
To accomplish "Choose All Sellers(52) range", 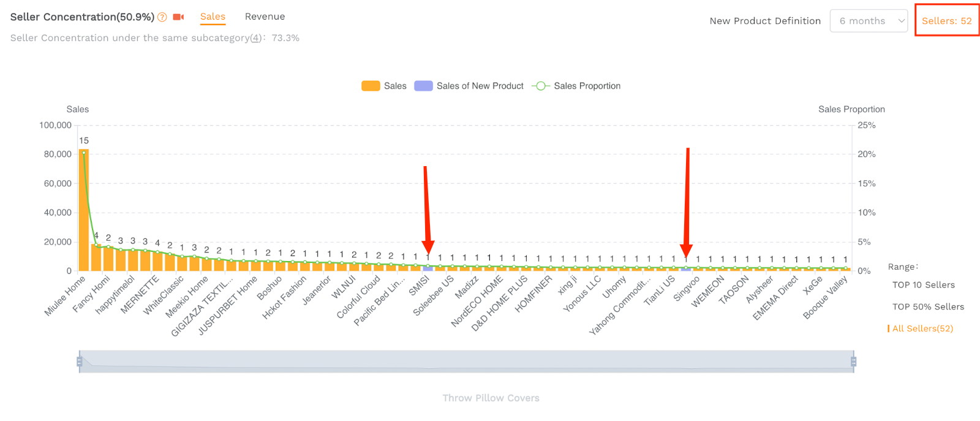I will tap(922, 328).
